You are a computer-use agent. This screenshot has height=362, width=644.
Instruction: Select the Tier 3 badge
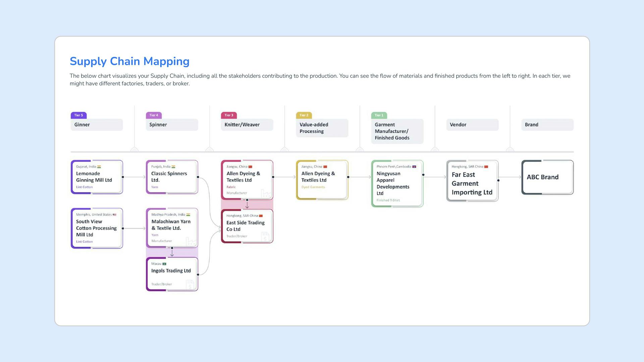229,115
